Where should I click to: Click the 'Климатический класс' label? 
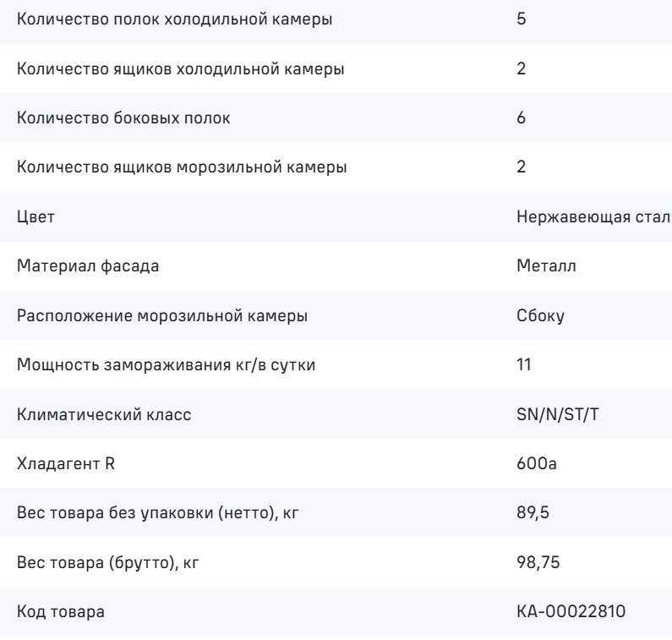click(104, 414)
